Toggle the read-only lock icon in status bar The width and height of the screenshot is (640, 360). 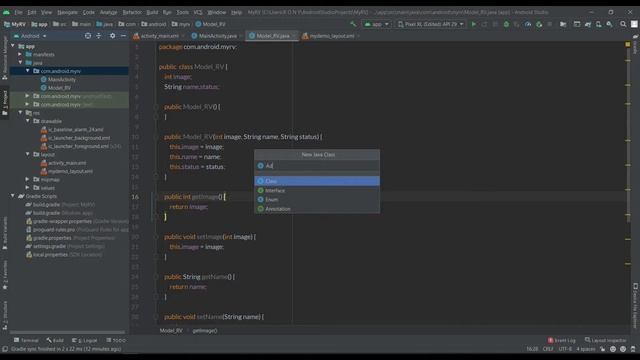coord(602,349)
